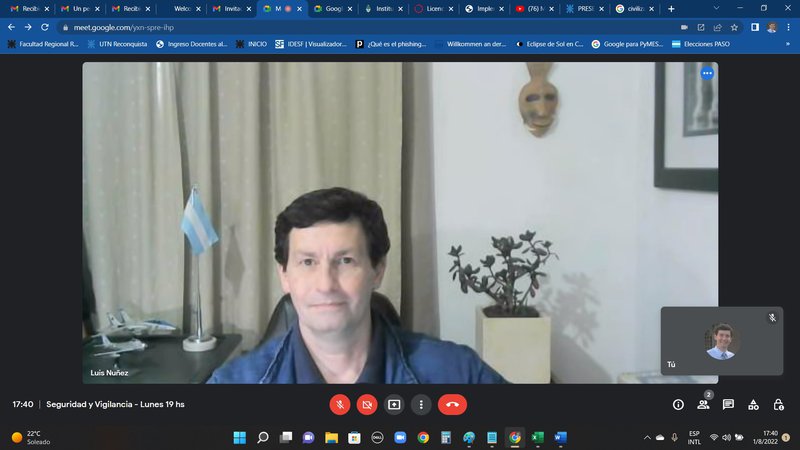Image resolution: width=800 pixels, height=450 pixels.
Task: Switch the ESP INTL keyboard language
Action: pyautogui.click(x=694, y=437)
